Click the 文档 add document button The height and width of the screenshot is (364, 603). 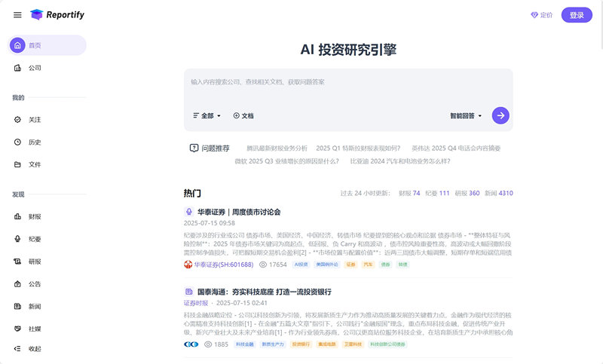click(243, 116)
